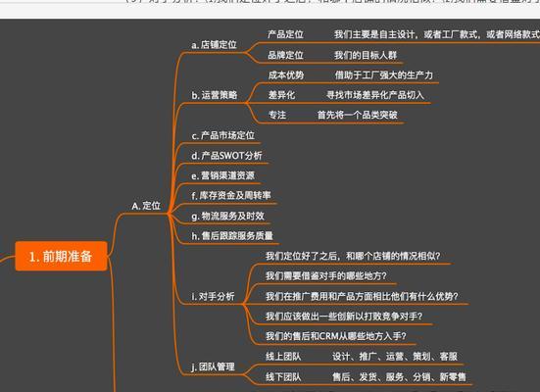
Task: Click the 'f. 库存资金及周转率' node
Action: pos(231,196)
